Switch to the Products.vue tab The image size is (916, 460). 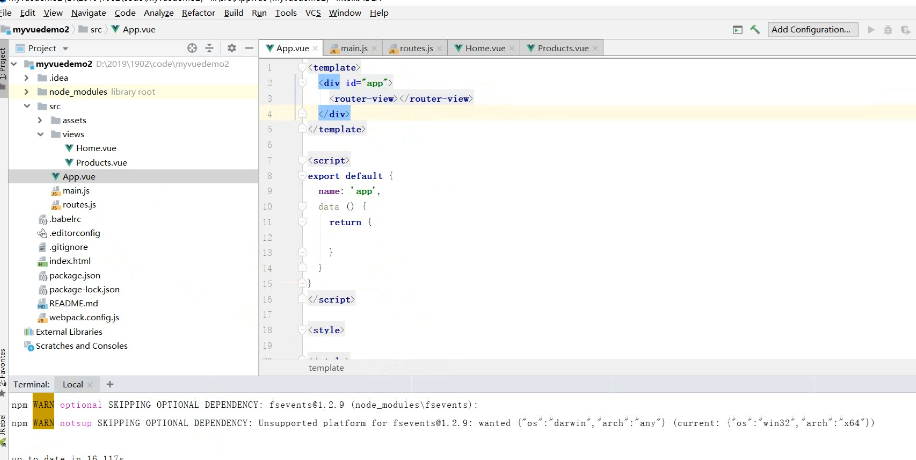pos(563,49)
